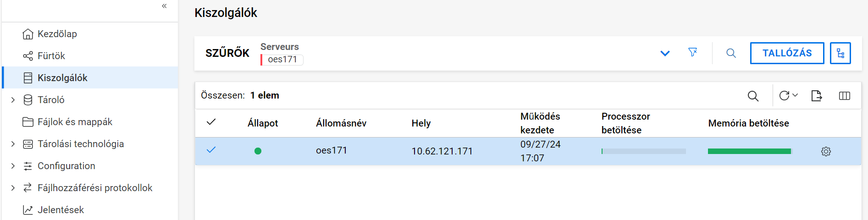The width and height of the screenshot is (868, 220).
Task: Click the table search magnifier icon
Action: pos(753,96)
